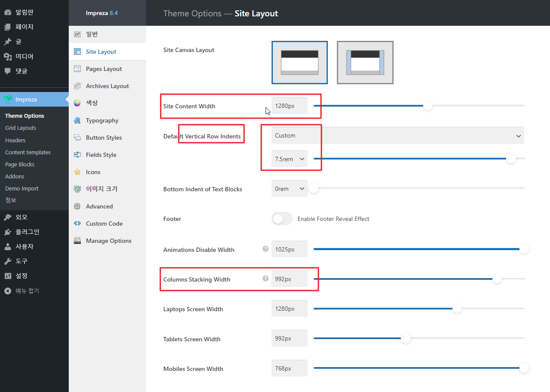This screenshot has width=550, height=392.
Task: Click the 도구 wrench icon
Action: [x=8, y=261]
